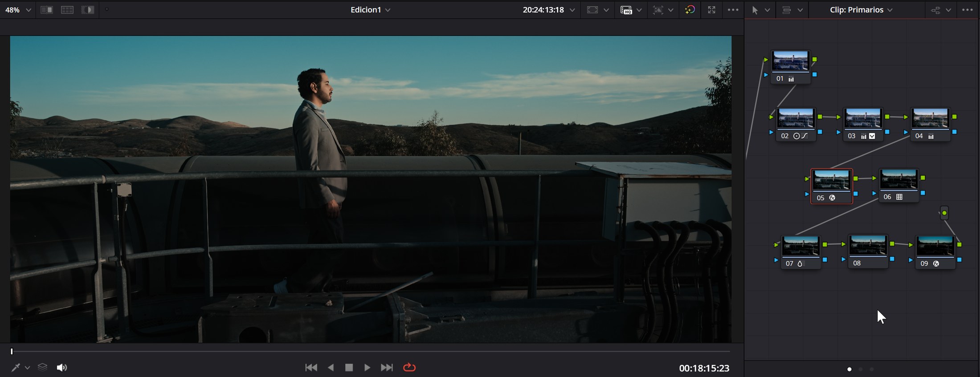Viewport: 980px width, 377px height.
Task: Click the layers stack icon below viewer
Action: (x=42, y=367)
